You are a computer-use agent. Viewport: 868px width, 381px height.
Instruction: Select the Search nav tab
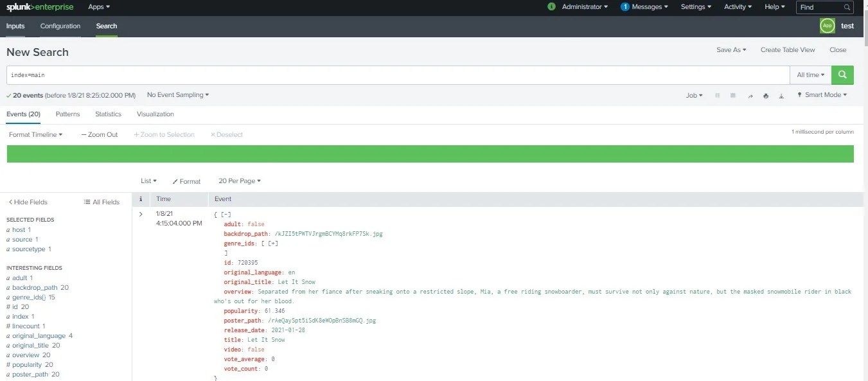107,26
